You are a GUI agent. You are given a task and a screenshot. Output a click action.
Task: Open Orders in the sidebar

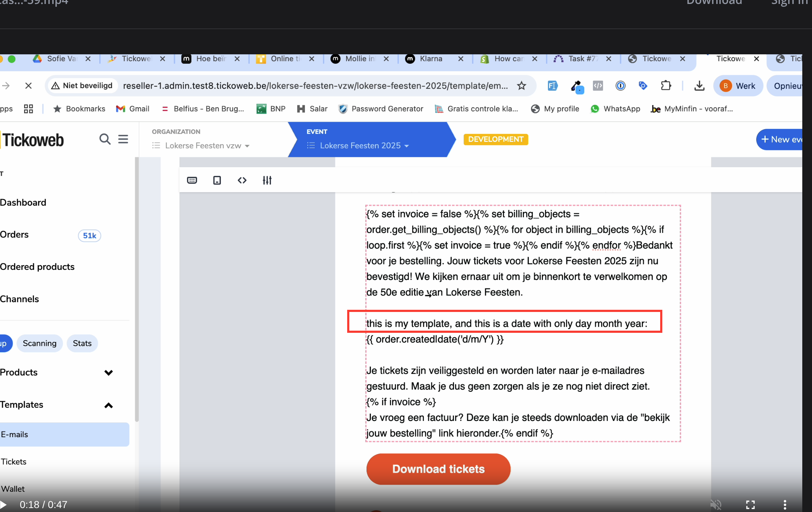click(14, 235)
